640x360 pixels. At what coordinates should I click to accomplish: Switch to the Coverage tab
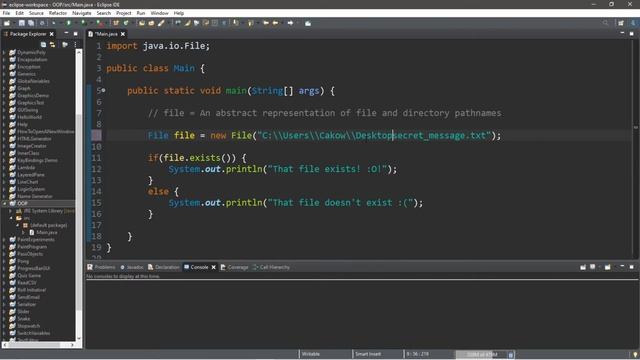click(234, 267)
